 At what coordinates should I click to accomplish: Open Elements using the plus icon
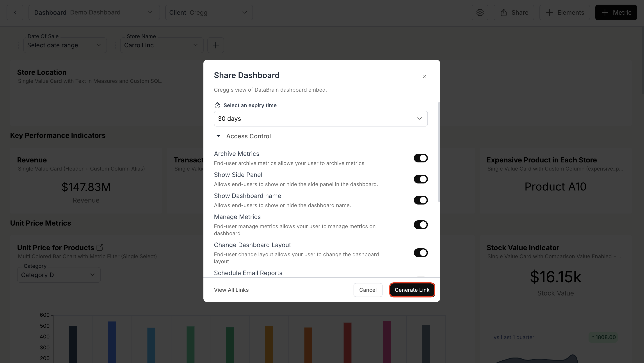564,12
